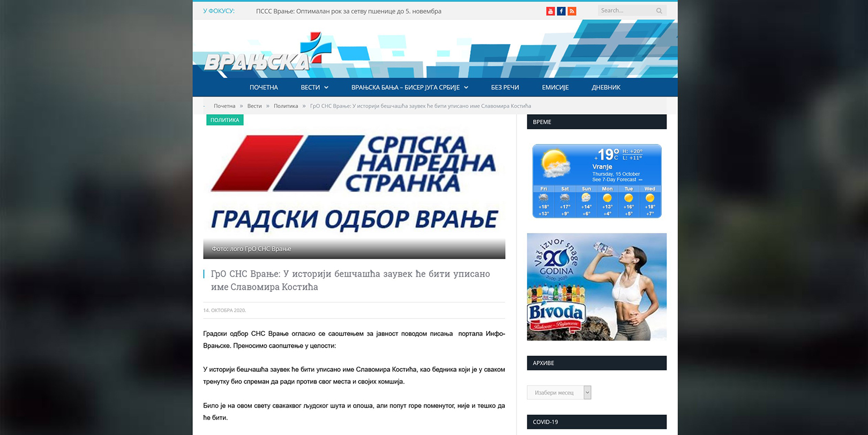The image size is (868, 435).
Task: Select the Sun forecast weather icon
Action: [586, 198]
